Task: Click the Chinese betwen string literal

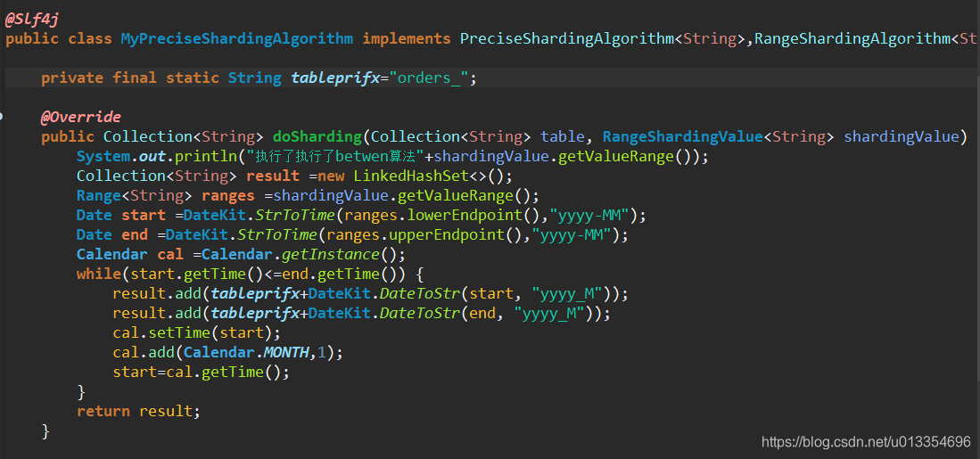Action: [335, 156]
